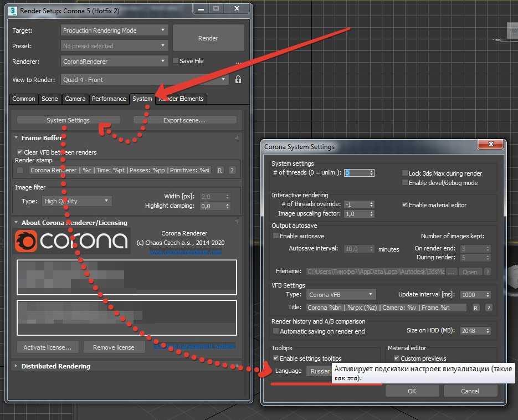Open View to Render dropdown Quad 4 - Front
Image resolution: width=518 pixels, height=420 pixels.
(145, 80)
